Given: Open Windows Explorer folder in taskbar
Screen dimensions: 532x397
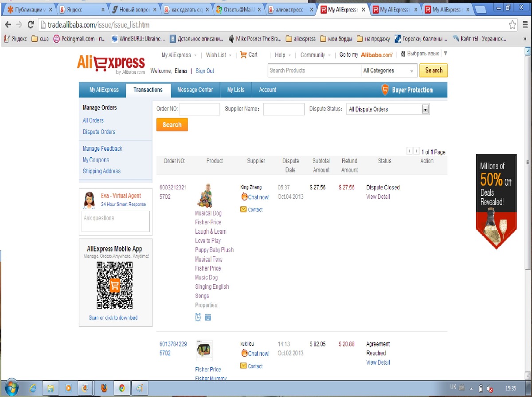Looking at the screenshot, I should pos(51,388).
